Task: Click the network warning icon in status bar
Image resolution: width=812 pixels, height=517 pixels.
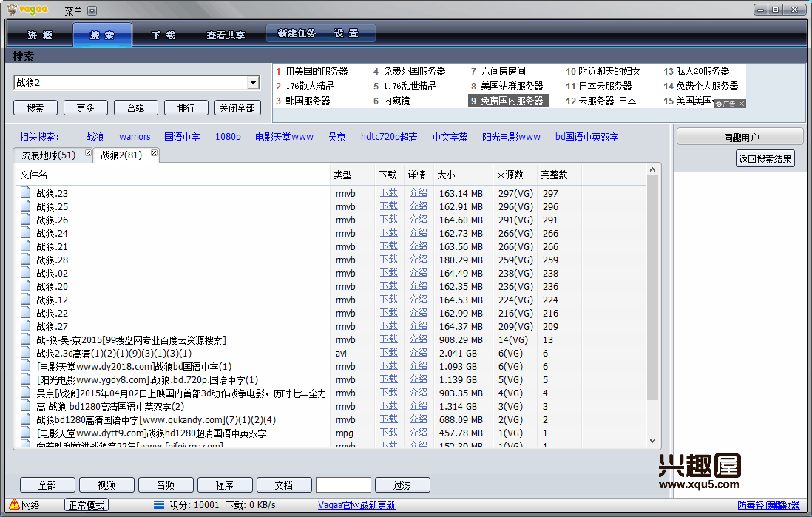Action: [x=14, y=504]
